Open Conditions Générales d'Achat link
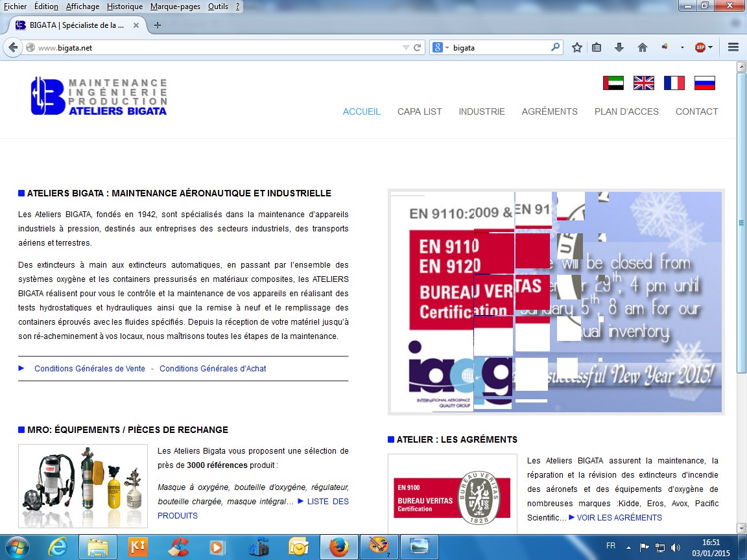This screenshot has height=560, width=747. 213,369
